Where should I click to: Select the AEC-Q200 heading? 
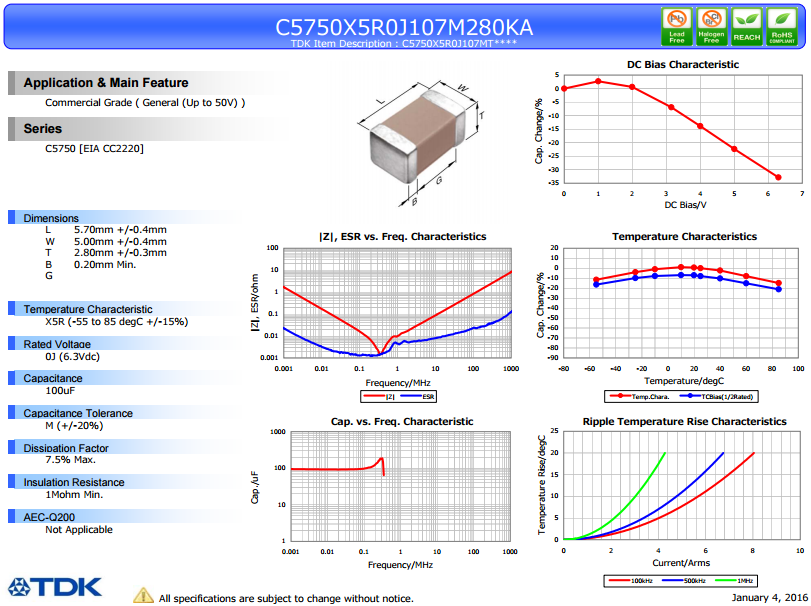click(x=49, y=517)
